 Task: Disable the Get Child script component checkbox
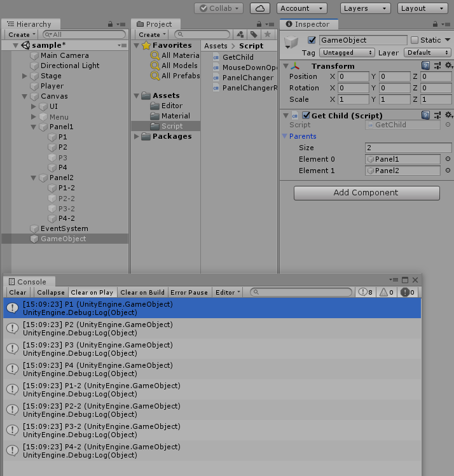pyautogui.click(x=306, y=115)
